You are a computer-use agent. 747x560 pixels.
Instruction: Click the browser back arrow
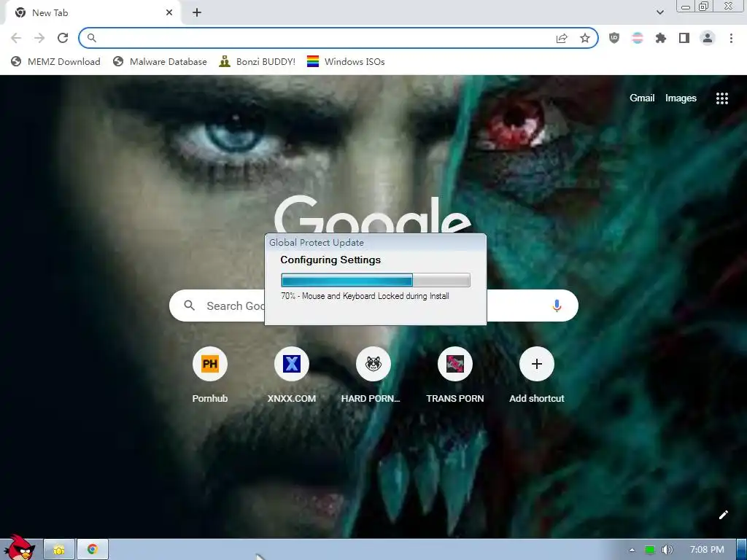tap(16, 38)
